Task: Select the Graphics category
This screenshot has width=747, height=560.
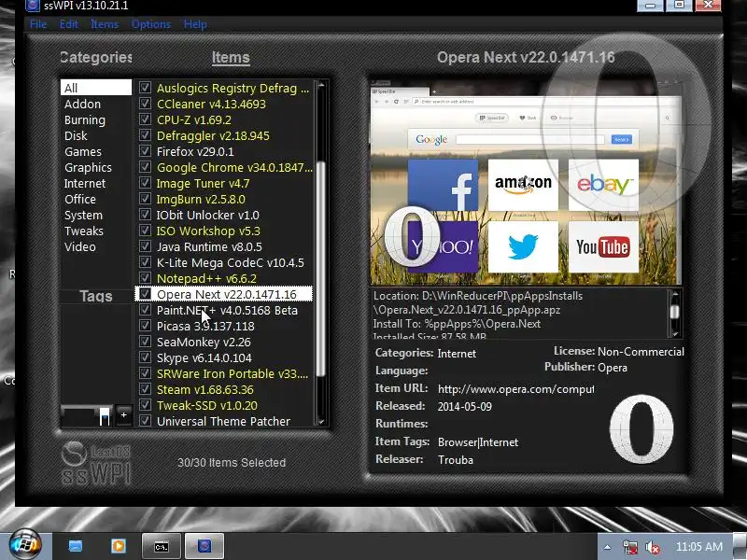Action: pos(96,167)
